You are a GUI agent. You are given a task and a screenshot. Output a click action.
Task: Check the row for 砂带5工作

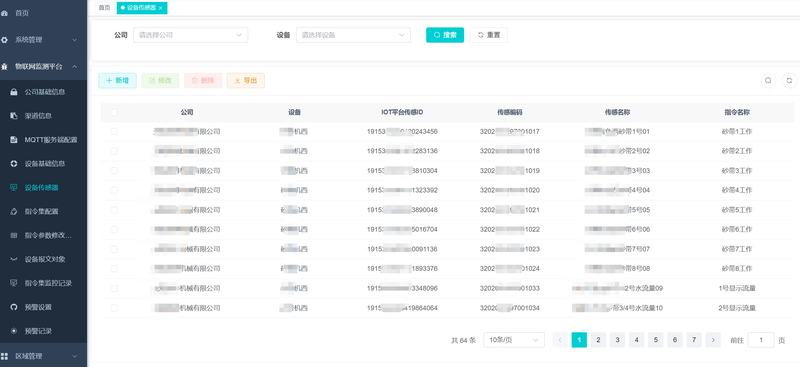click(x=114, y=210)
